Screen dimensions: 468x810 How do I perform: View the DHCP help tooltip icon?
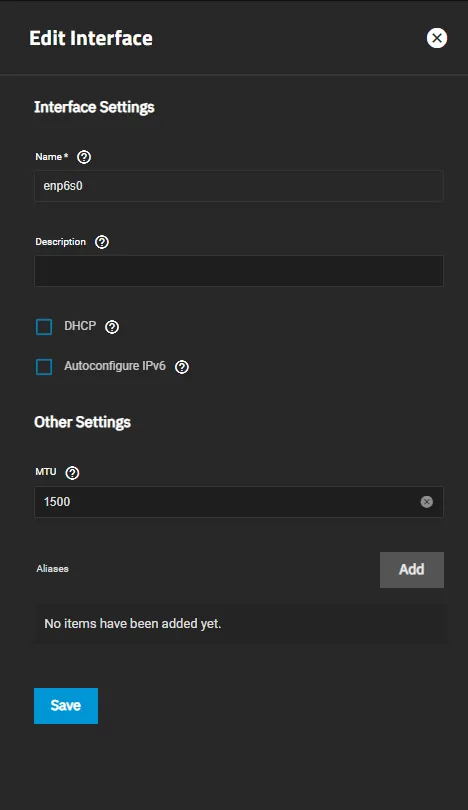pos(112,326)
